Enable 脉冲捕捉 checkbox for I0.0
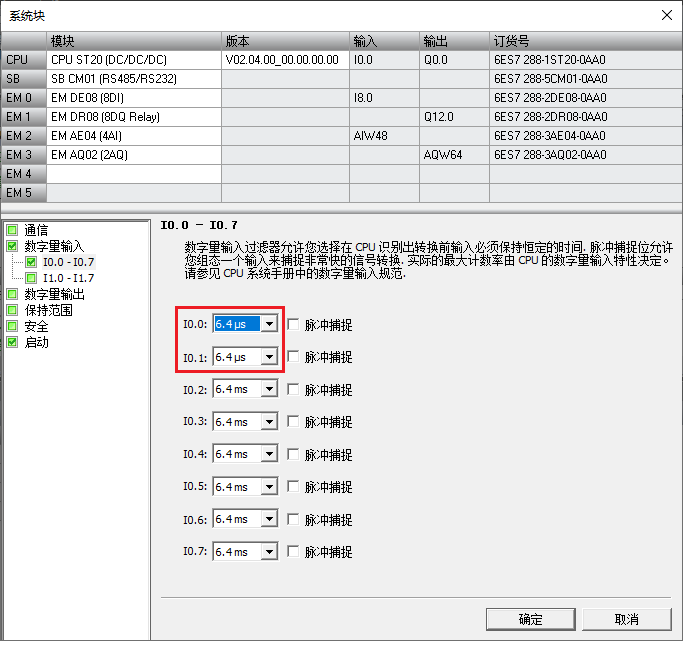683x648 pixels. [x=293, y=325]
